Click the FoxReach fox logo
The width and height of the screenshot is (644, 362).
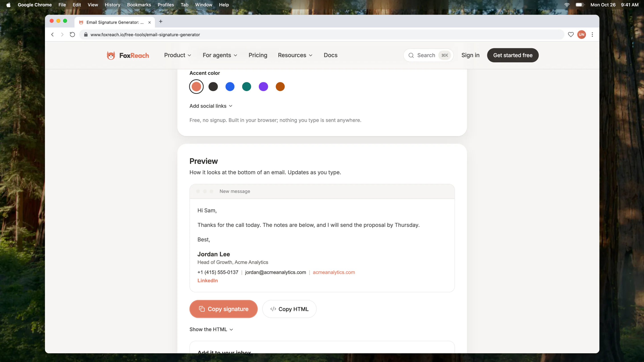click(111, 55)
